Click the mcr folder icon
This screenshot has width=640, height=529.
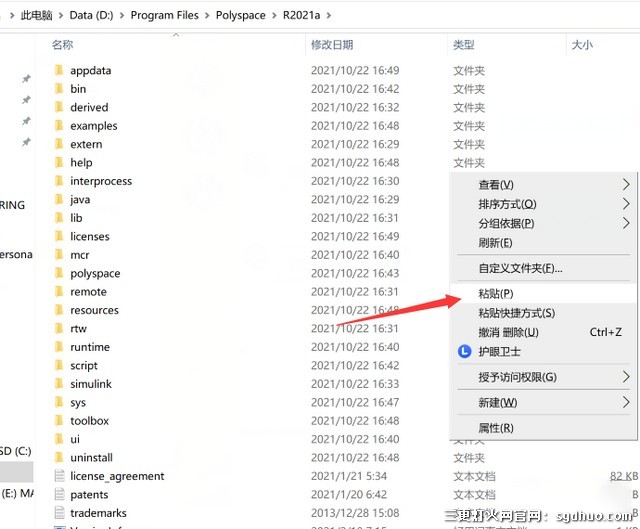tap(59, 255)
